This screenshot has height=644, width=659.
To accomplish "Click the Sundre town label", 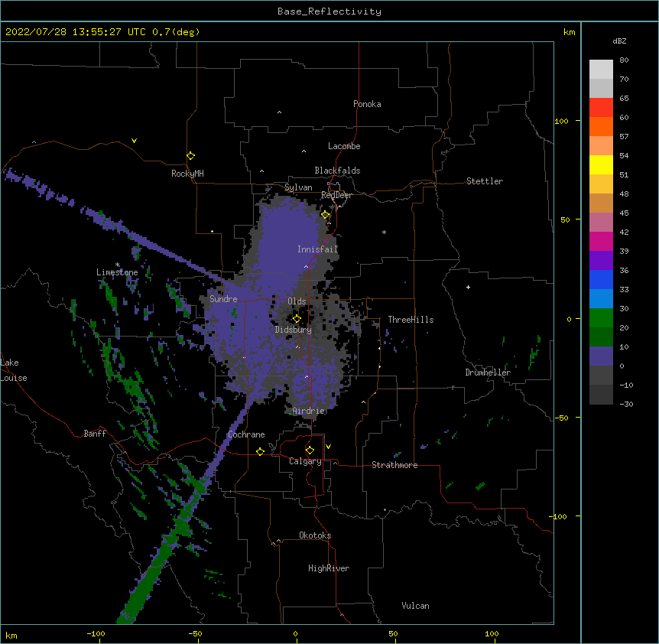I will (223, 299).
